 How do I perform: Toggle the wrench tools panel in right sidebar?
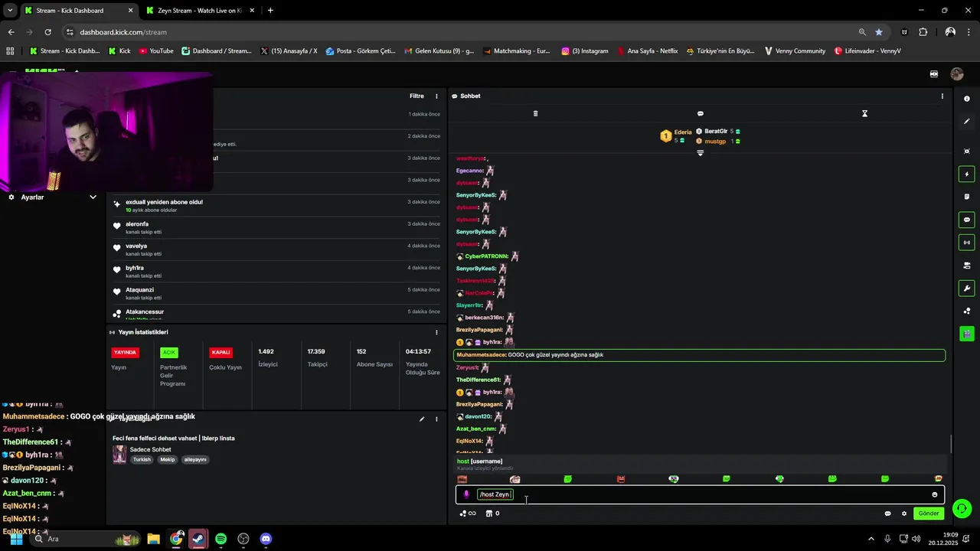point(967,289)
